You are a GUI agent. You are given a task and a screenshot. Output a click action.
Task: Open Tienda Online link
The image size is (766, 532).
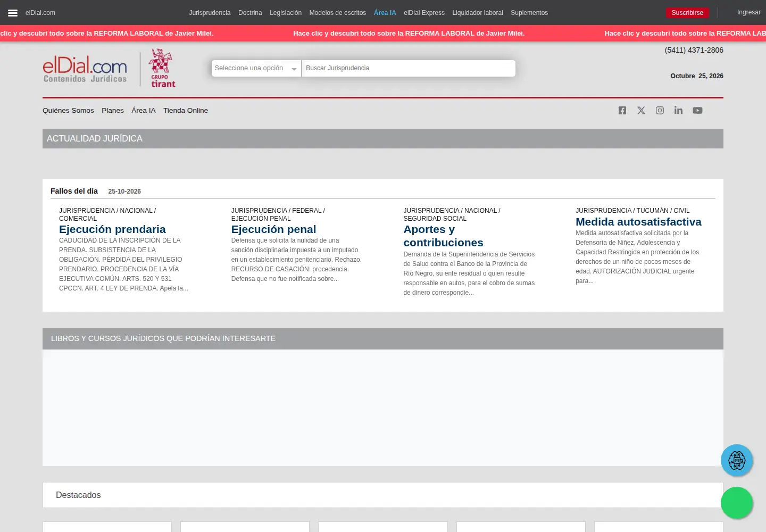pos(186,110)
